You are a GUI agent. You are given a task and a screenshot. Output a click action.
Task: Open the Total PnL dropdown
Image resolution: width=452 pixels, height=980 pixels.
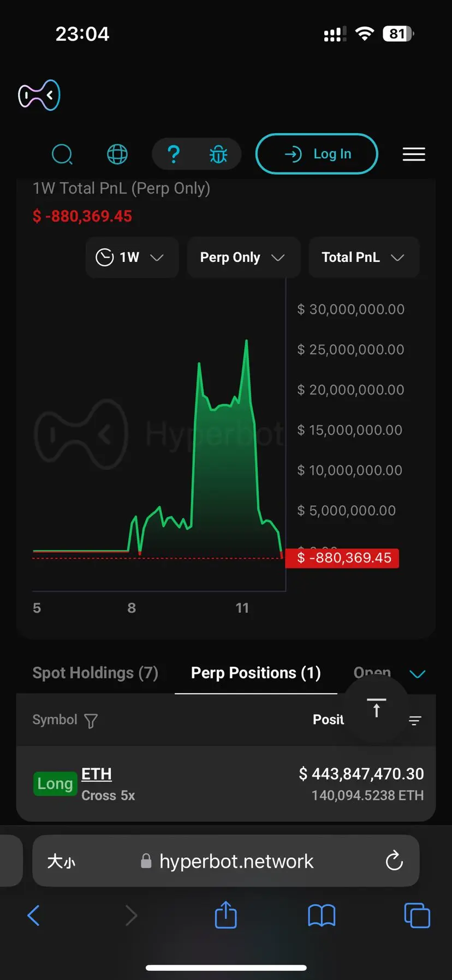coord(364,258)
